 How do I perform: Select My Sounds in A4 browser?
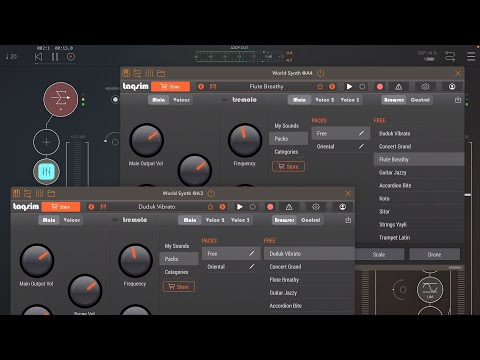click(287, 126)
